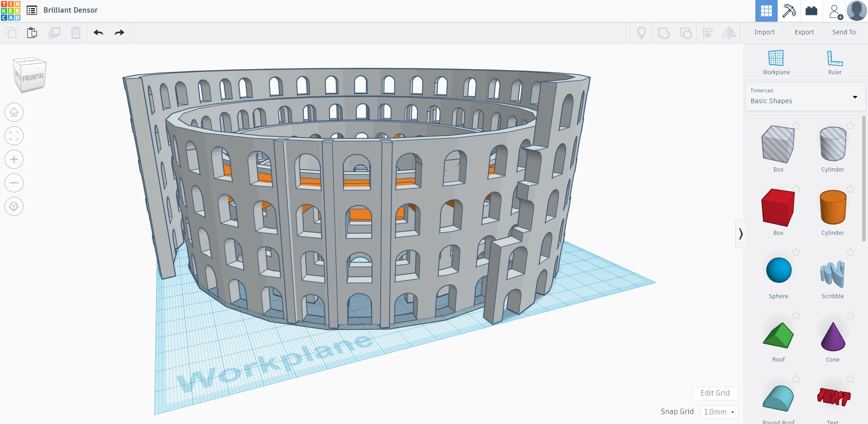Pick the Scribble shape
Screen dimensions: 868x424
coord(832,274)
